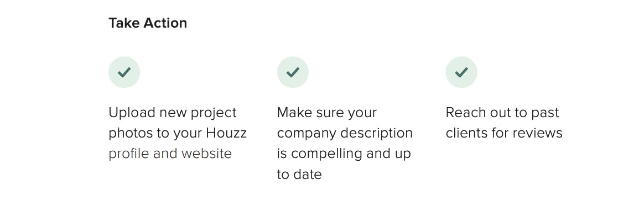The image size is (644, 211).
Task: Click the word Upload
Action: click(x=132, y=113)
